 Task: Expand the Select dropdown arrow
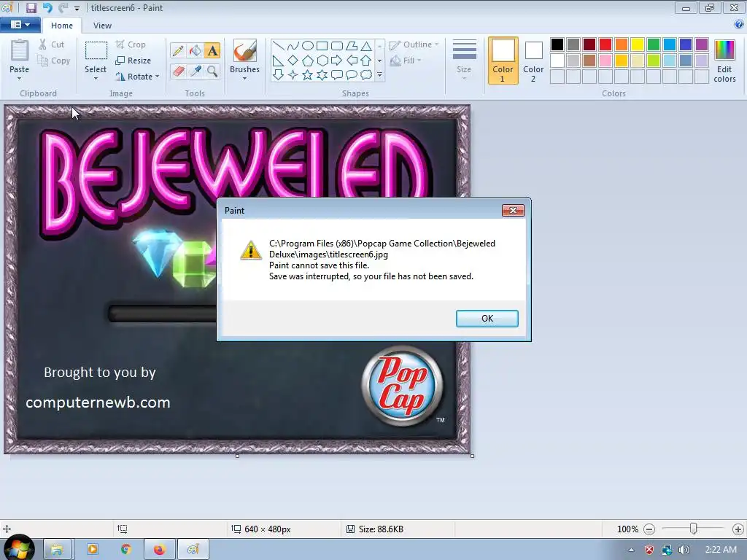coord(96,79)
